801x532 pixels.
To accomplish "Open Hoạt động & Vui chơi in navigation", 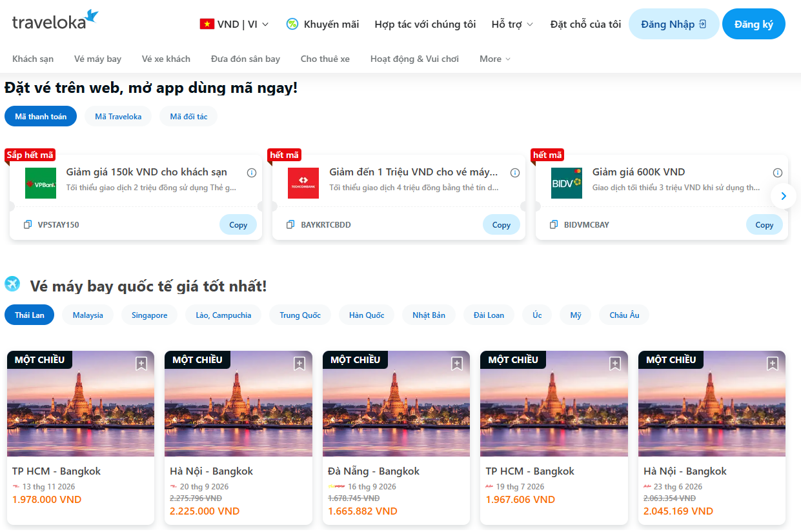I will (414, 59).
